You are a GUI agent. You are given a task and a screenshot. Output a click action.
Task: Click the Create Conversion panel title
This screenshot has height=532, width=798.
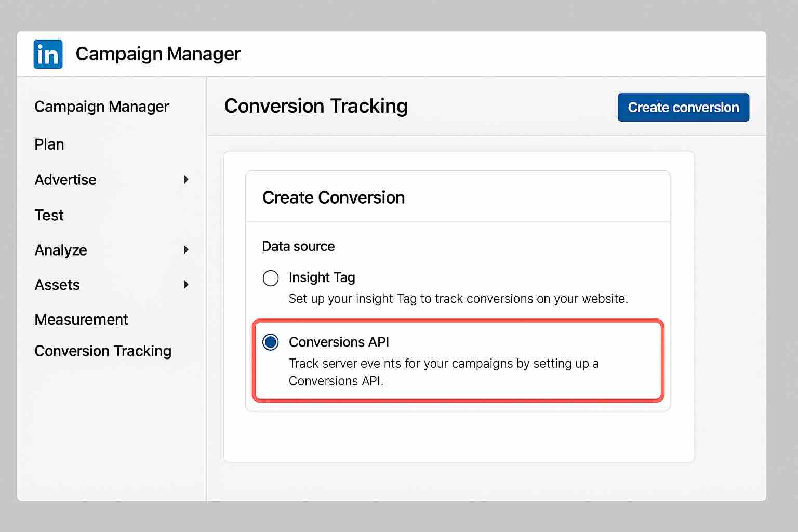334,197
